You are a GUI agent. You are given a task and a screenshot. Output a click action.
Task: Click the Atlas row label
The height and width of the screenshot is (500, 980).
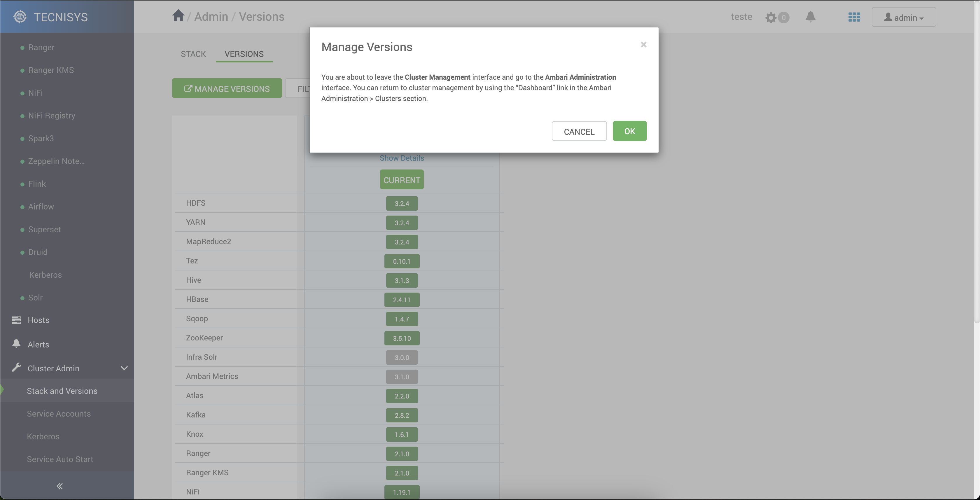[x=195, y=395]
